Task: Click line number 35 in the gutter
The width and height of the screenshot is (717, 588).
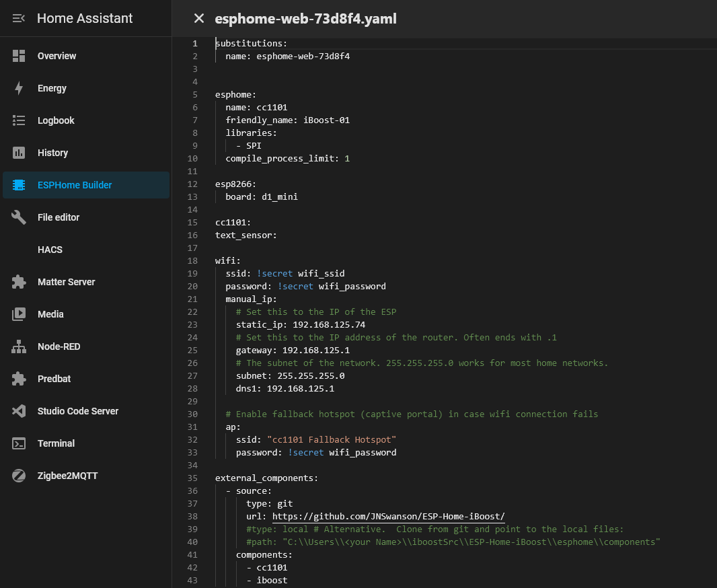Action: 192,478
